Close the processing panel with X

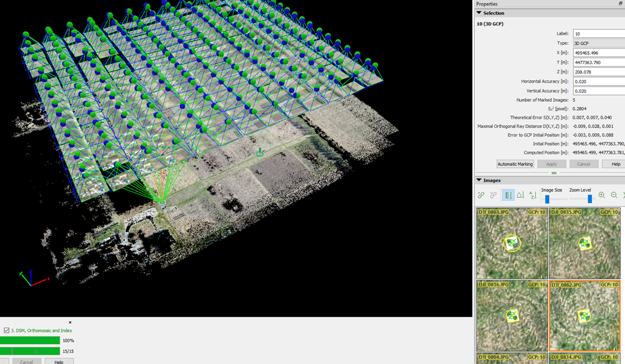coord(70,322)
